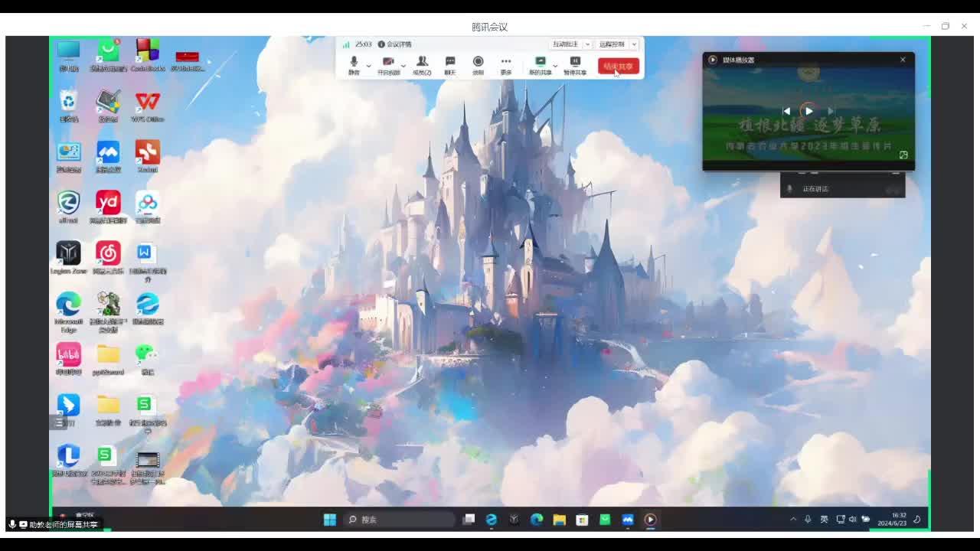Play the video in media player
This screenshot has width=980, height=551.
(x=808, y=111)
